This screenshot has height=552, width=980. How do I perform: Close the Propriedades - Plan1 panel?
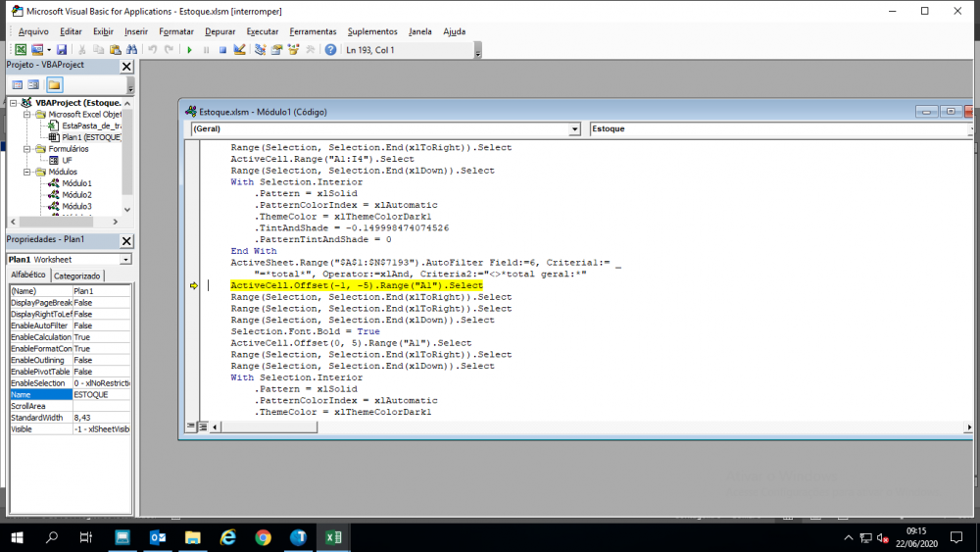point(126,241)
